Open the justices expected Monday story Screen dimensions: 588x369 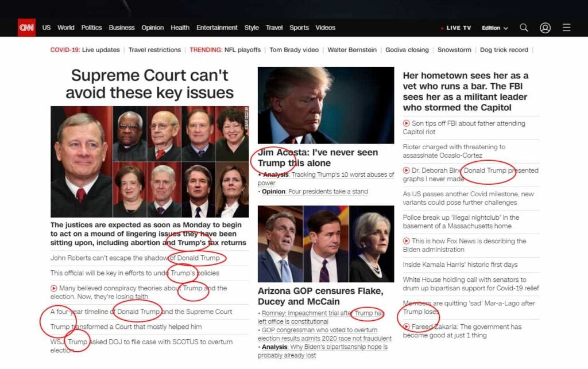pyautogui.click(x=149, y=234)
